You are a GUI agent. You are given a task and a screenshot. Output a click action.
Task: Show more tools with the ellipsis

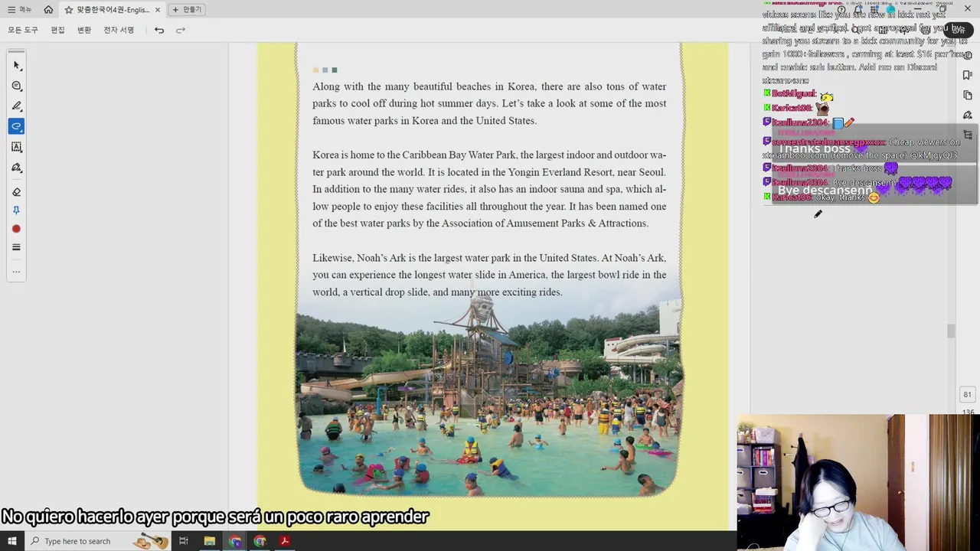pos(16,272)
